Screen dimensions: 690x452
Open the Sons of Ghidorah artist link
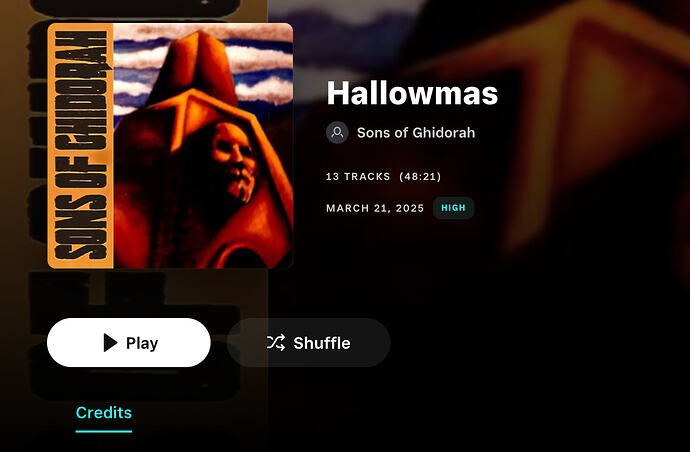[x=416, y=132]
